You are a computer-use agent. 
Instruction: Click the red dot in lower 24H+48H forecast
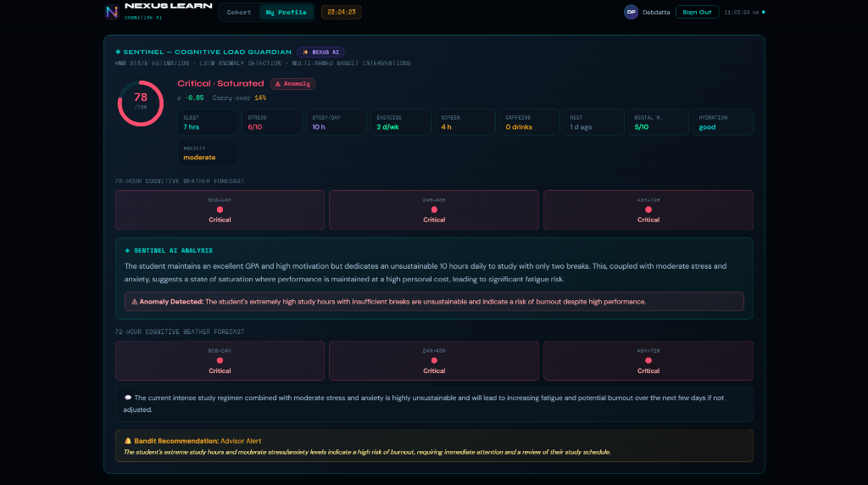(x=434, y=360)
